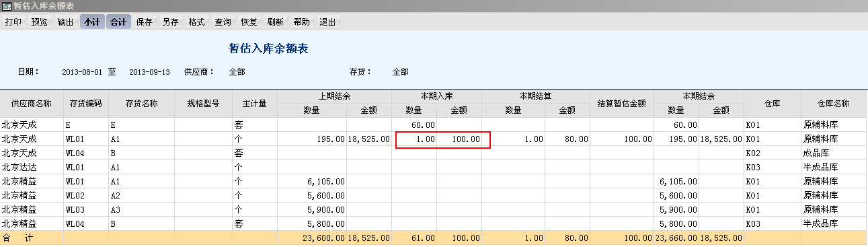Click 另存 save-as button

pyautogui.click(x=171, y=22)
